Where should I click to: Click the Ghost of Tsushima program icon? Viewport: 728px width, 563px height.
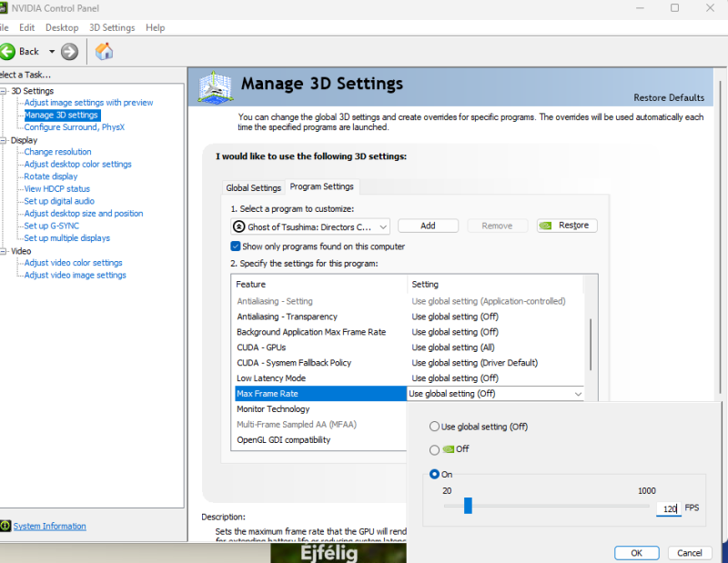point(238,226)
